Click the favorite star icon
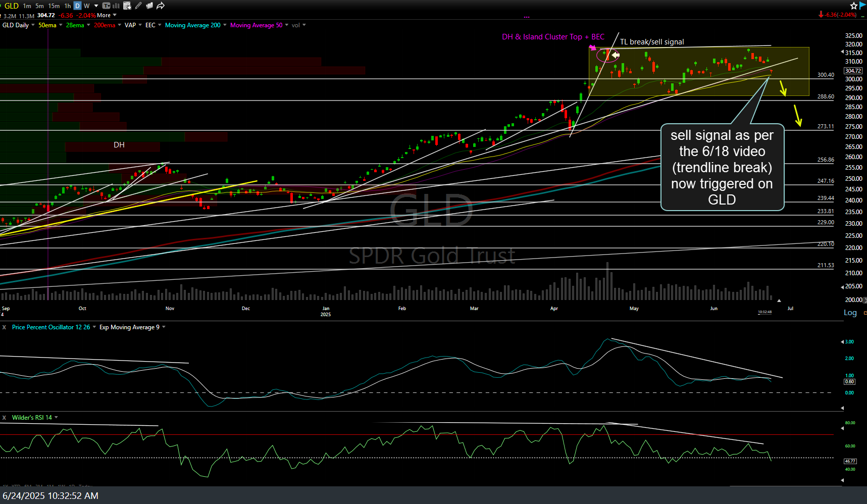The height and width of the screenshot is (504, 867). 854,6
